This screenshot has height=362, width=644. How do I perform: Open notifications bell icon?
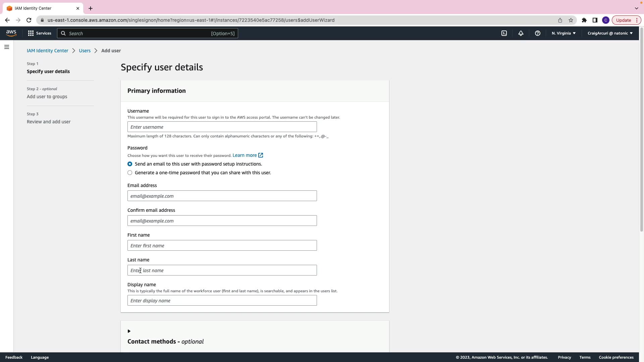(521, 33)
